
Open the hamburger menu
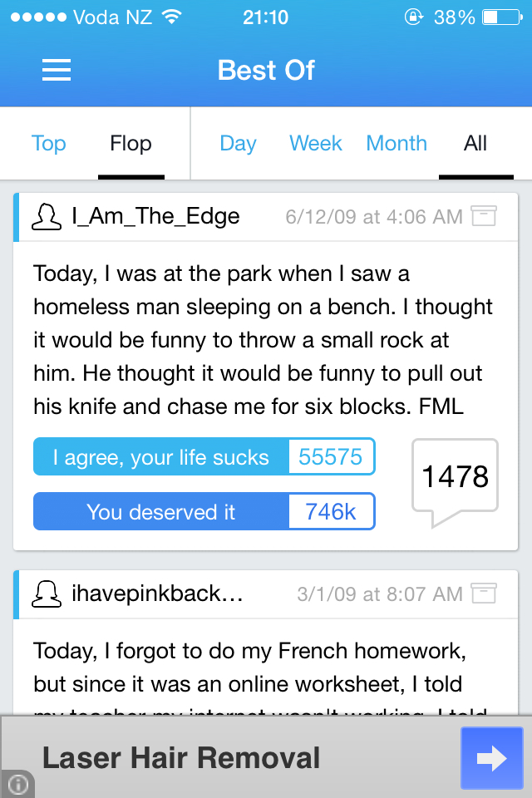57,71
